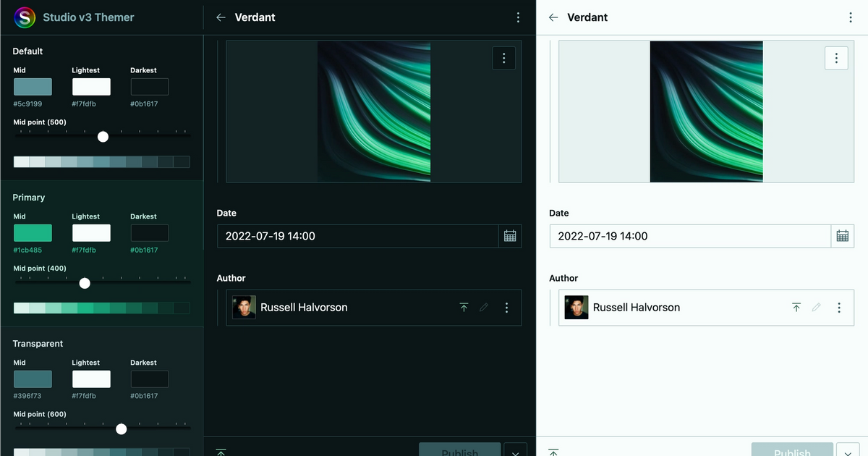Click the Publish button in the dark pane
This screenshot has height=456, width=868.
click(460, 450)
